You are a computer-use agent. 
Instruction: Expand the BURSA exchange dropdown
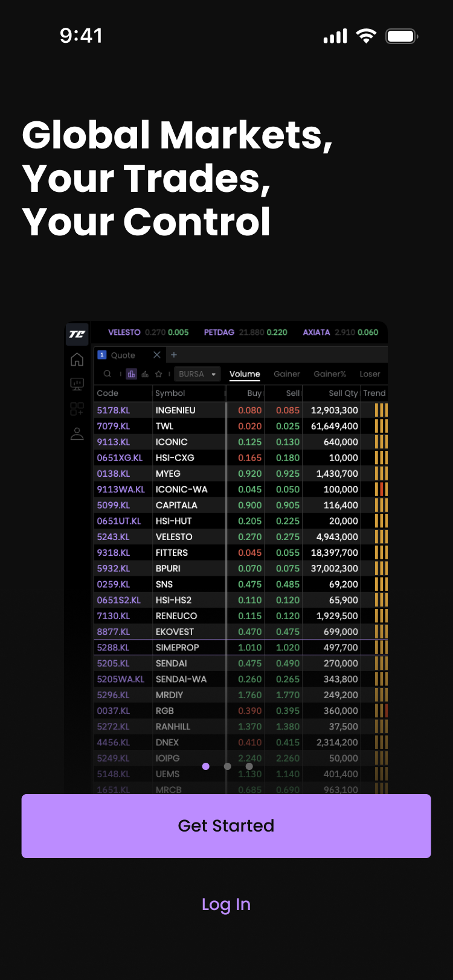[x=197, y=374]
